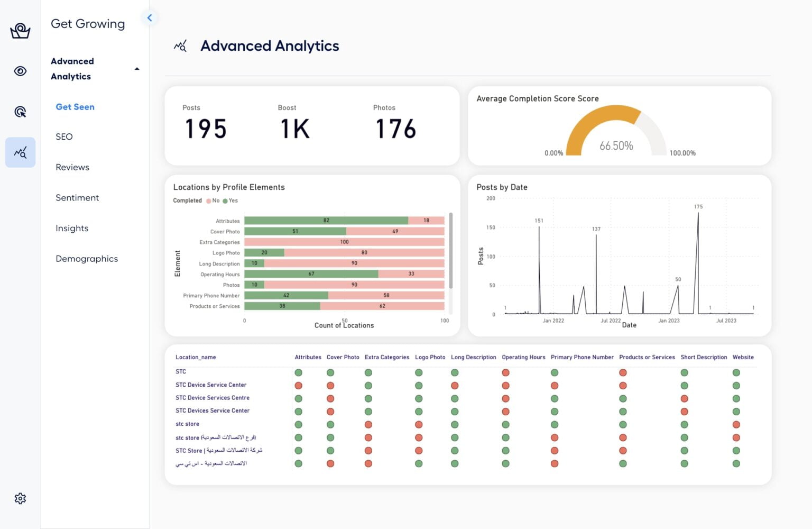This screenshot has height=529, width=812.
Task: Toggle the 'Yes' legend item in Completed
Action: [x=230, y=201]
